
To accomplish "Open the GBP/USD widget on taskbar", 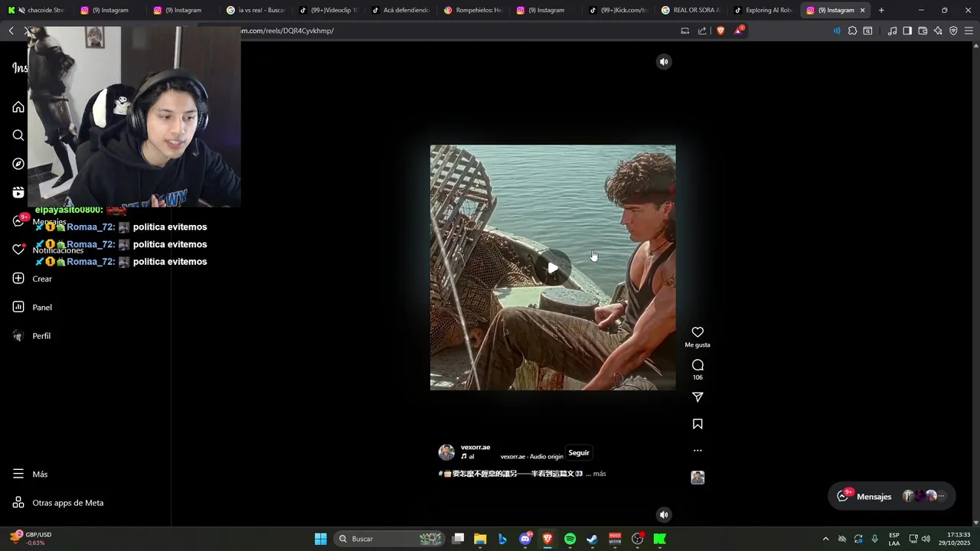I will [x=31, y=539].
